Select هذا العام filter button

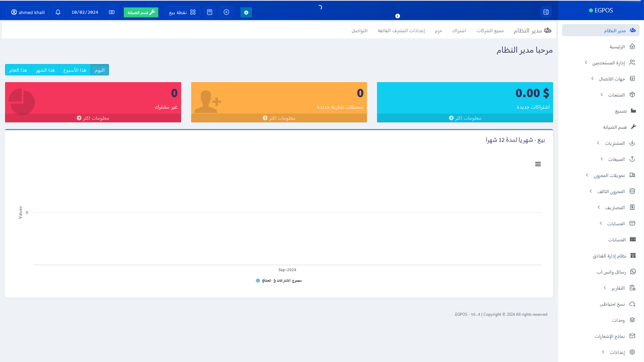pyautogui.click(x=18, y=70)
